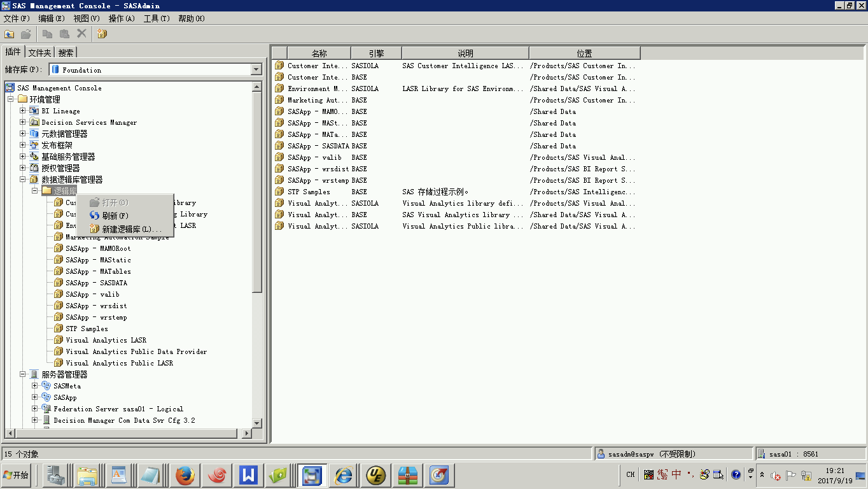Open UltraEdit from the taskbar
Image resolution: width=868 pixels, height=489 pixels.
(376, 475)
